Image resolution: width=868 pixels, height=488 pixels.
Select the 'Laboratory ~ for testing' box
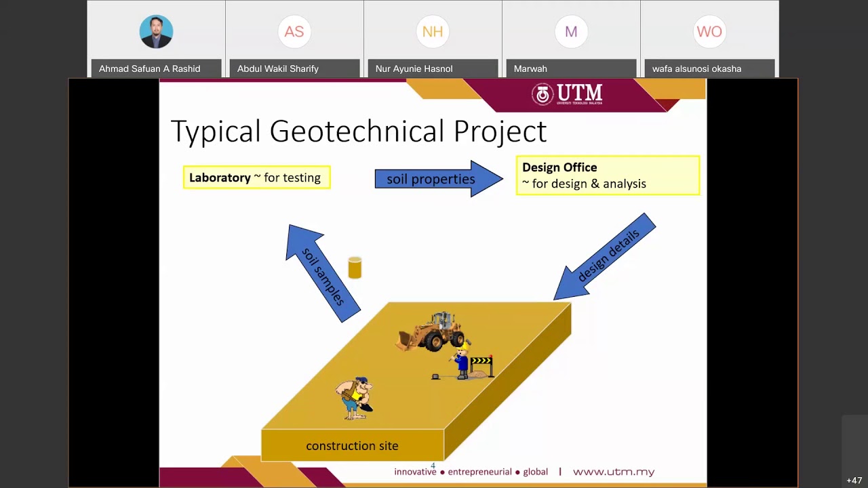point(256,178)
